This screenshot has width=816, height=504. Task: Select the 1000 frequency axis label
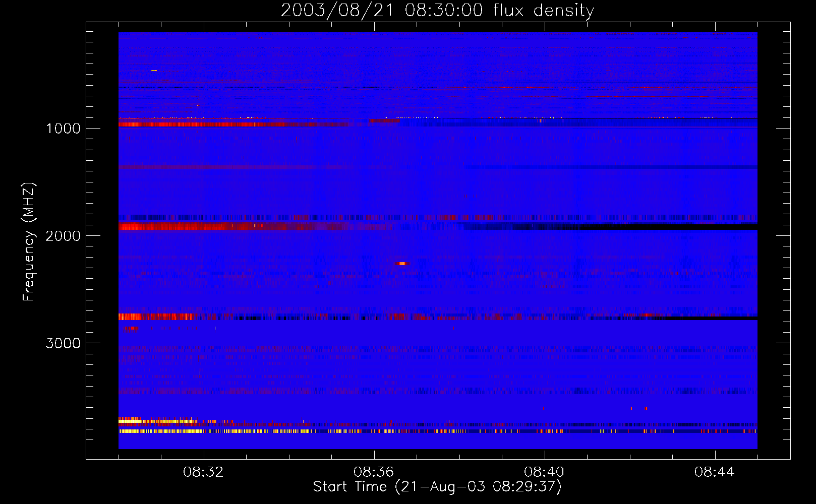pos(63,129)
